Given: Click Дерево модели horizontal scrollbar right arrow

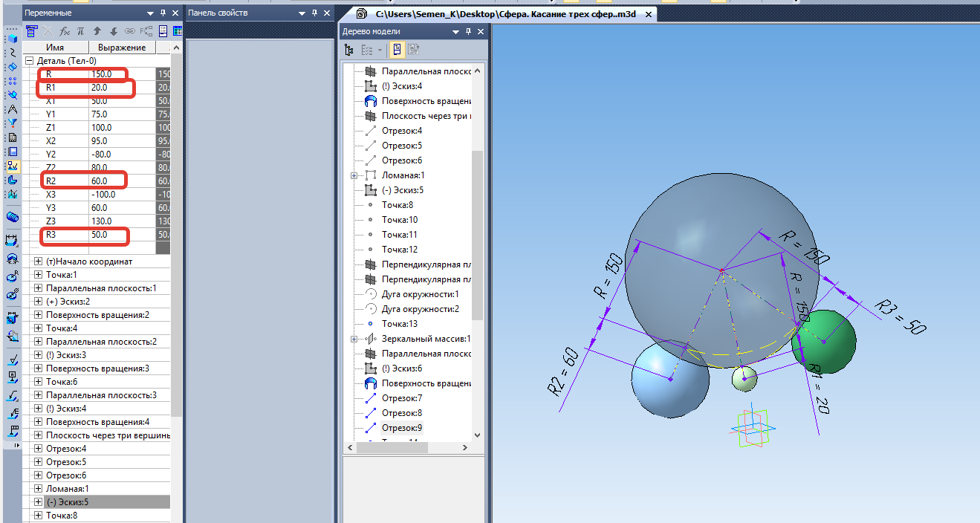Looking at the screenshot, I should [x=465, y=448].
